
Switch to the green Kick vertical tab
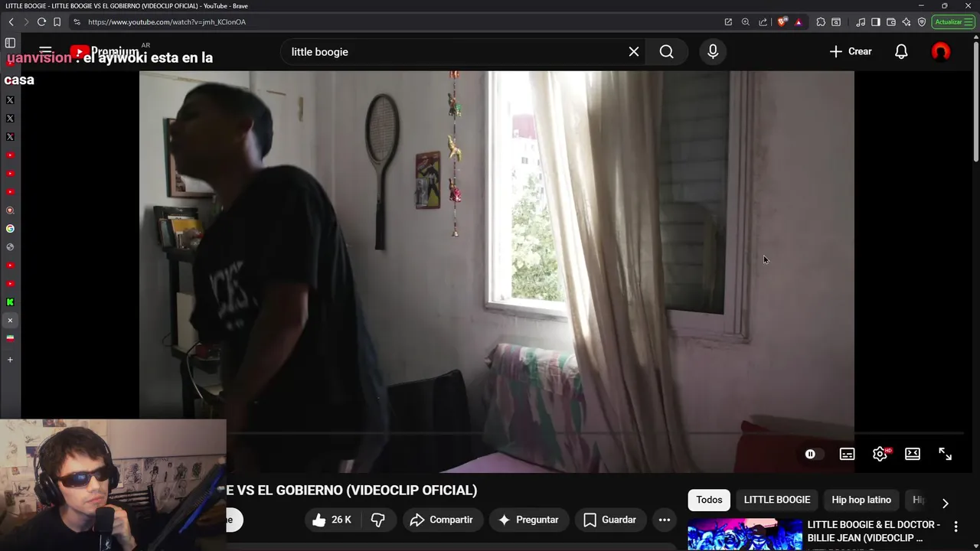10,302
